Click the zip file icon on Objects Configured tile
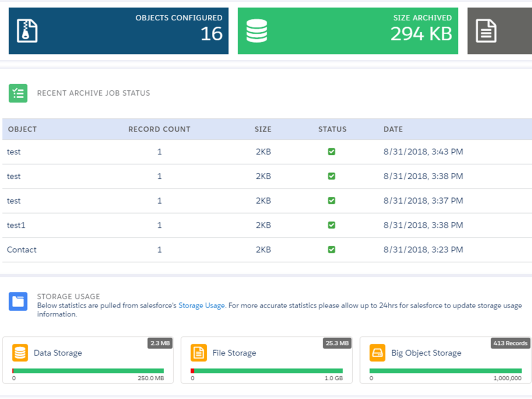 click(x=27, y=31)
